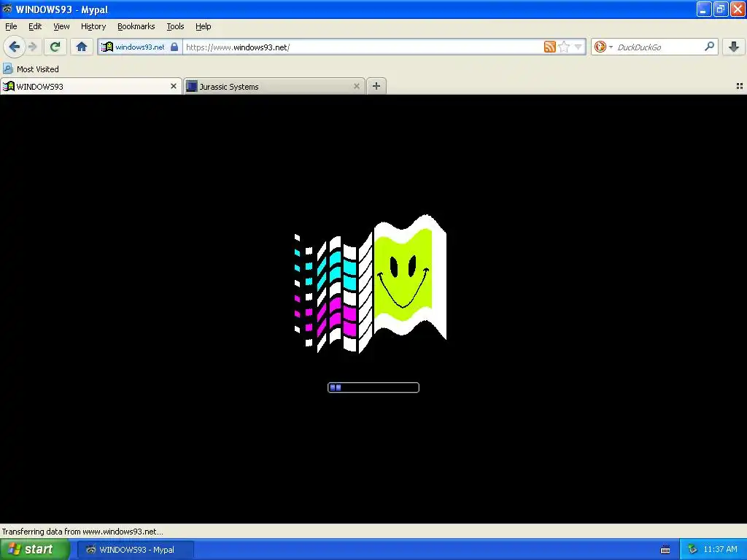Open the Bookmarks menu
This screenshot has height=560, width=747.
pyautogui.click(x=136, y=26)
